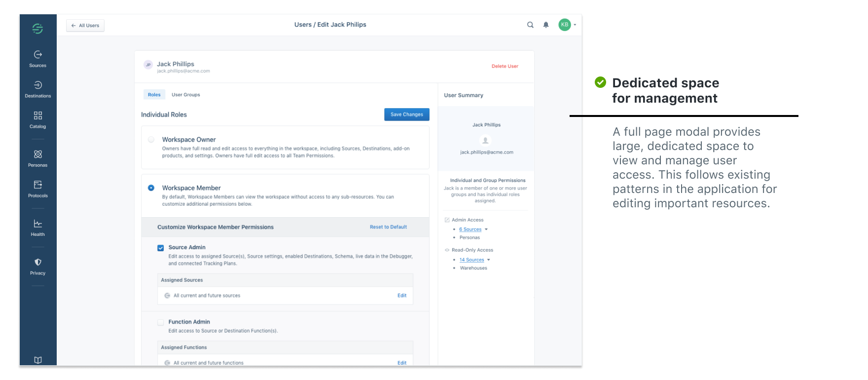Screen dimensions: 868x380
Task: Open Protocols in the sidebar
Action: point(37,189)
